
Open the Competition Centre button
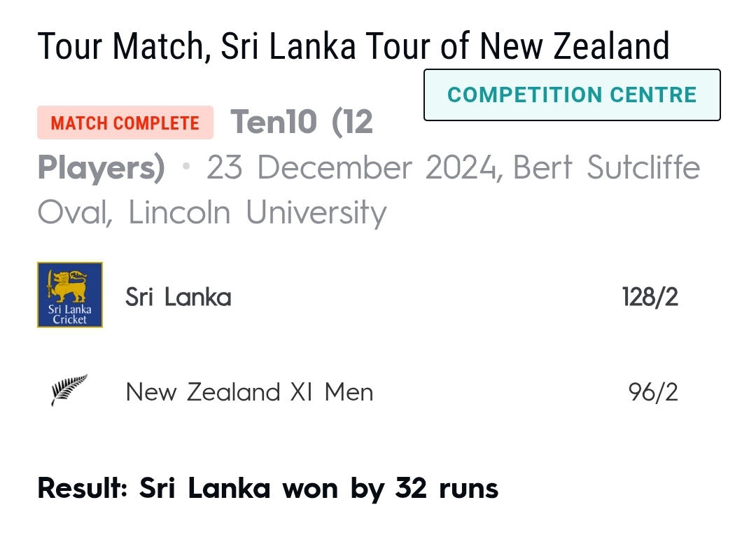(x=572, y=95)
